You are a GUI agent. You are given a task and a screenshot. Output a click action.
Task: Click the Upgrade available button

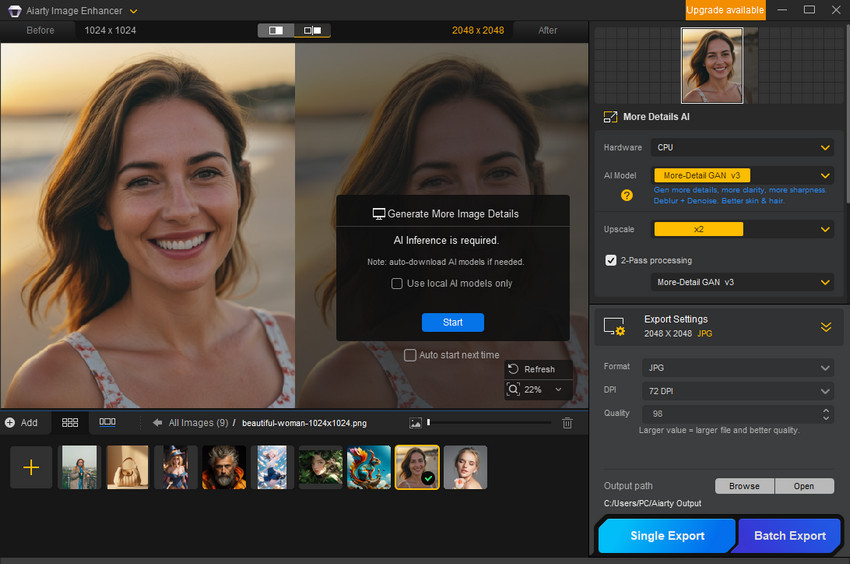(725, 10)
